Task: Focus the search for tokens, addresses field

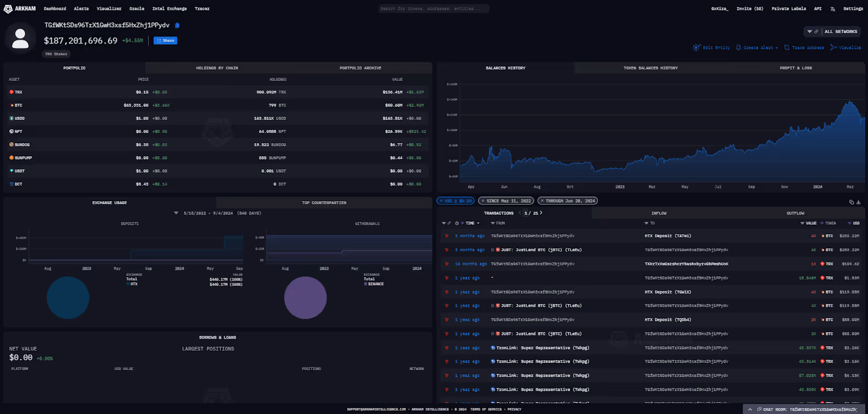Action: [433, 9]
